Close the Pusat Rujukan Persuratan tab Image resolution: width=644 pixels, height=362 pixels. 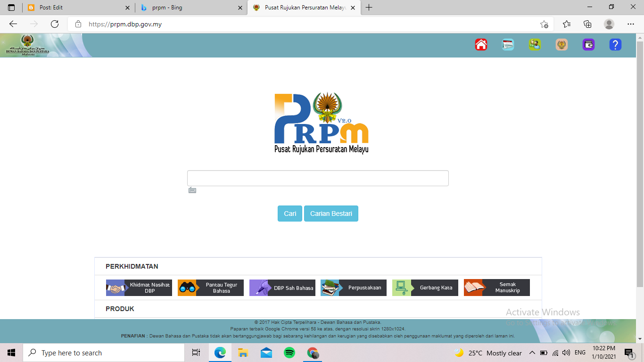pos(353,8)
